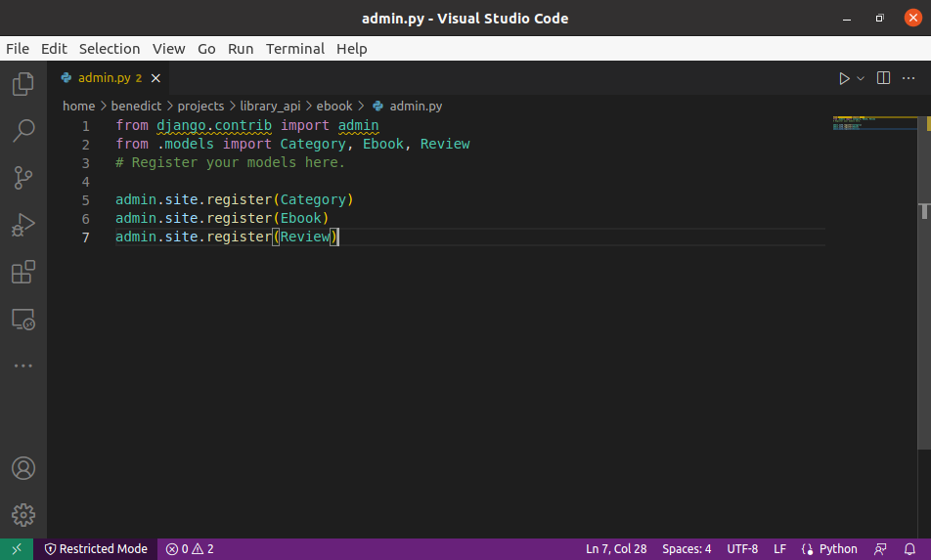Open the Go menu
Viewport: 931px width, 560px height.
tap(206, 49)
